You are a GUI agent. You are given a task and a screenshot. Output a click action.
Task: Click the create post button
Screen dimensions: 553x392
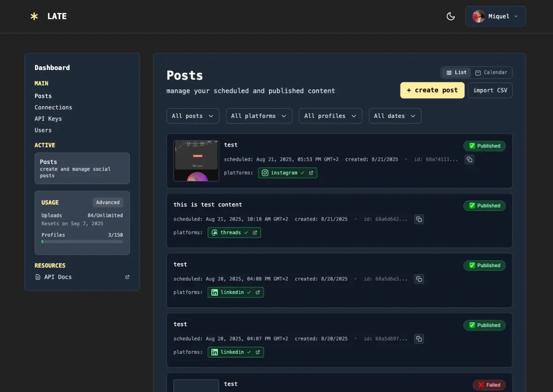coord(432,90)
